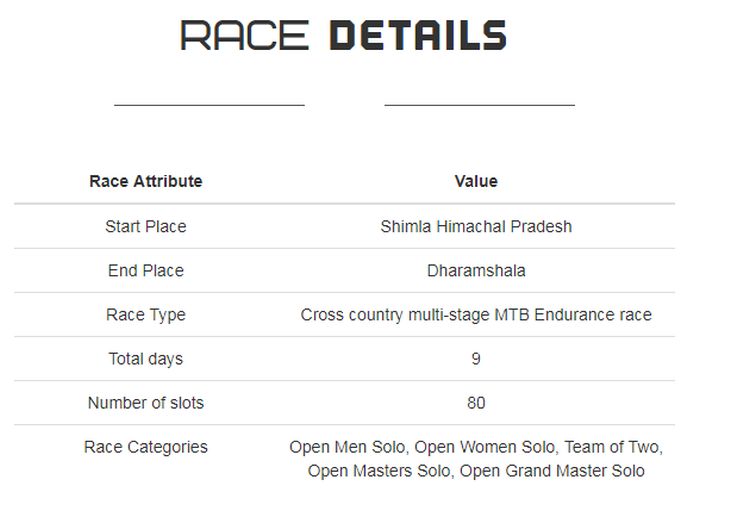Click the value 9 for total days

point(476,359)
